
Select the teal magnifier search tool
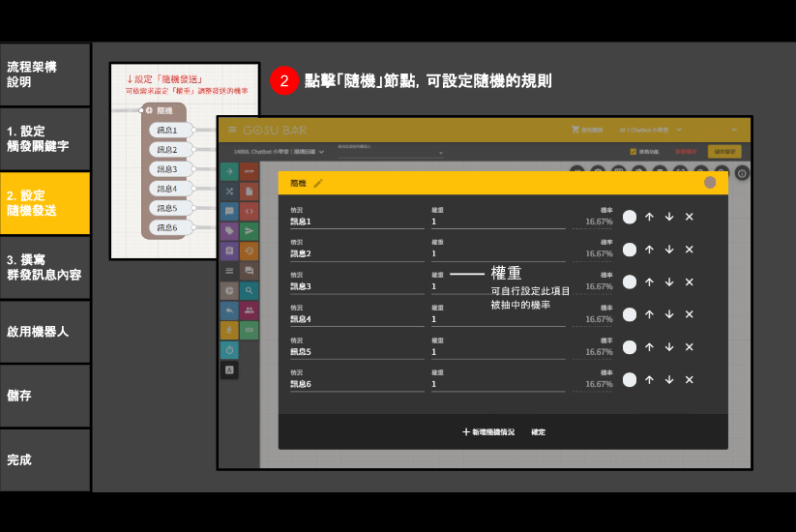coord(250,290)
